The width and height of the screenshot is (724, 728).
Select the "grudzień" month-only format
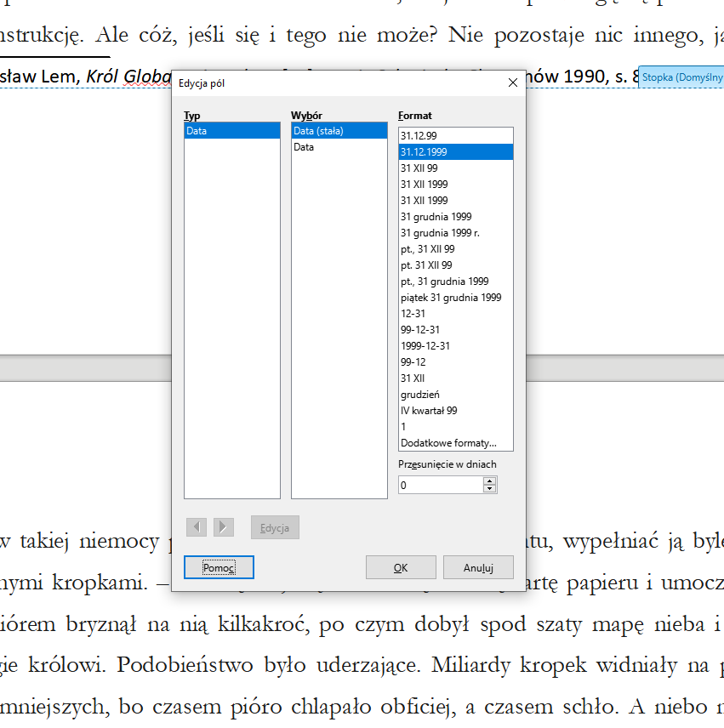point(455,394)
